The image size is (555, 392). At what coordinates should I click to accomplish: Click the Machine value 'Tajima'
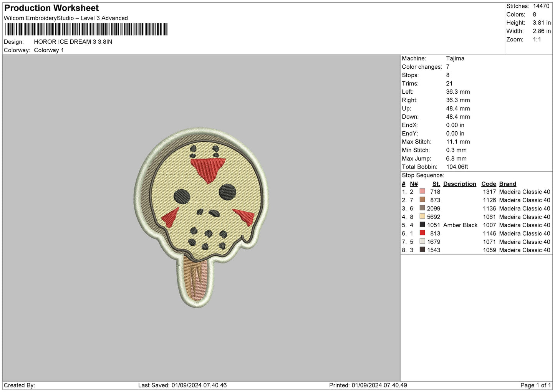[x=455, y=58]
